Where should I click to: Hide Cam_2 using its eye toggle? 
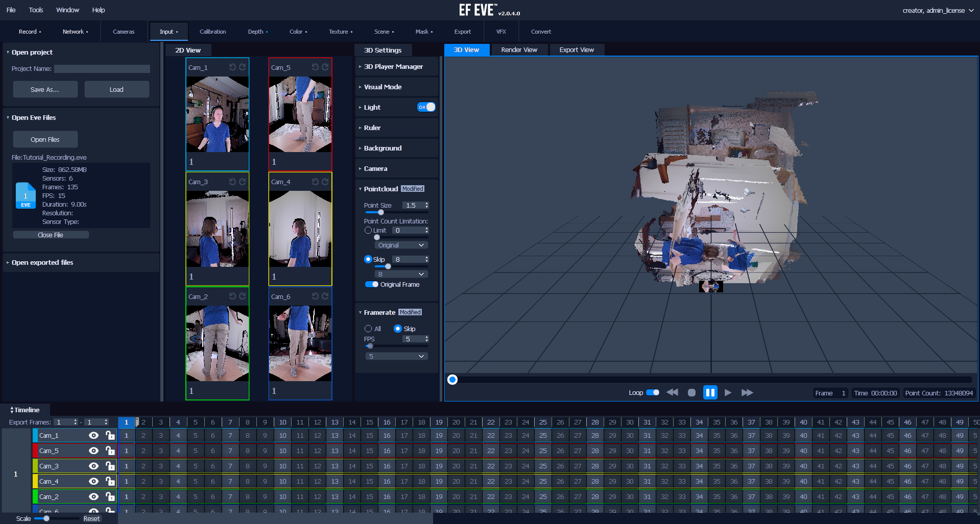93,496
